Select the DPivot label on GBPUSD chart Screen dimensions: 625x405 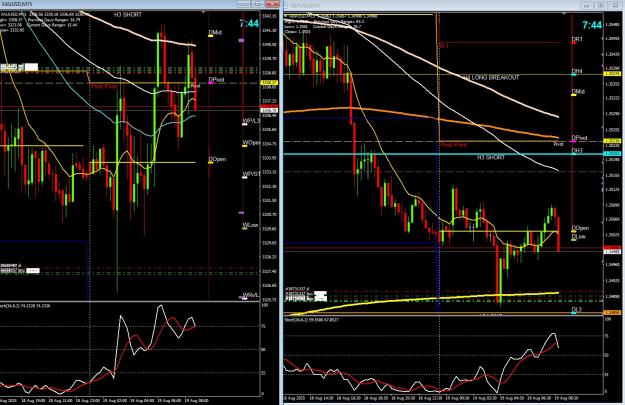tap(580, 138)
